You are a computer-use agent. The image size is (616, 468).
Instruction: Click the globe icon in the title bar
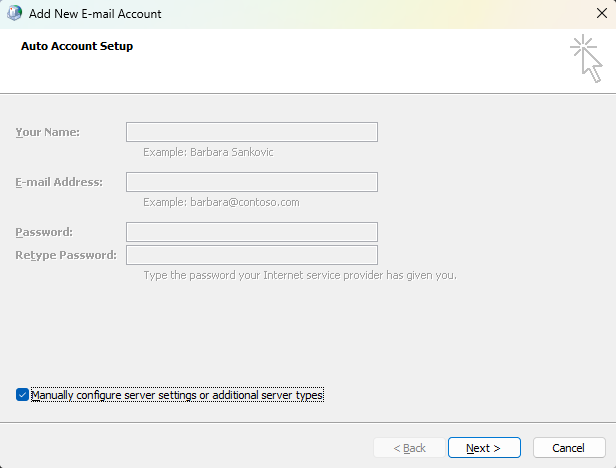[x=16, y=14]
